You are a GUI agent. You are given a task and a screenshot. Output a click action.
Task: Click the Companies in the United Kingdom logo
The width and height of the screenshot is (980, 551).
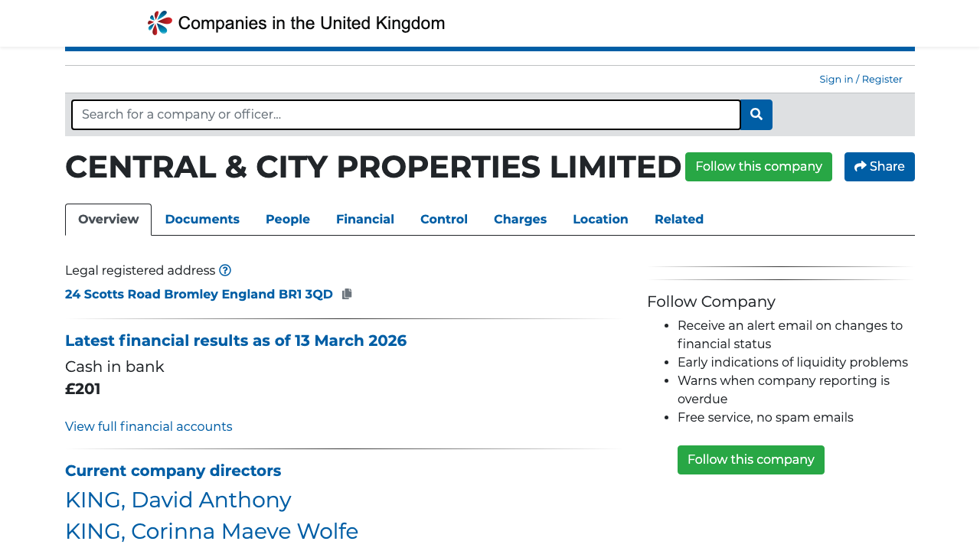296,22
